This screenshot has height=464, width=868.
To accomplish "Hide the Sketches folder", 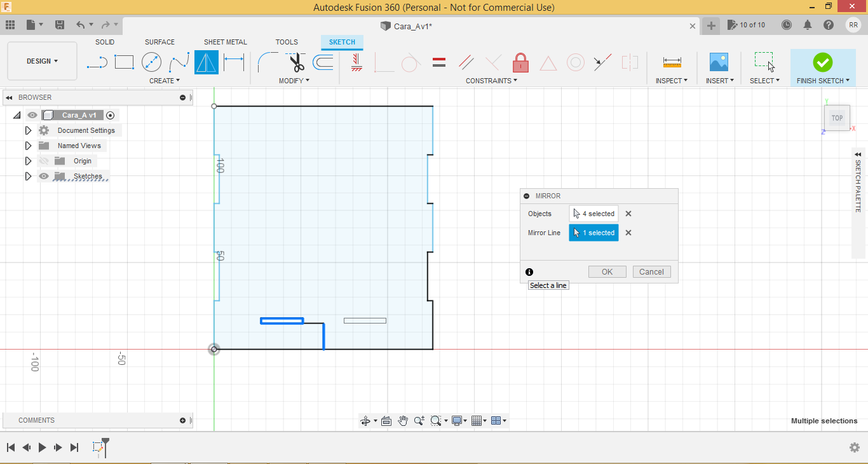I will (x=44, y=176).
